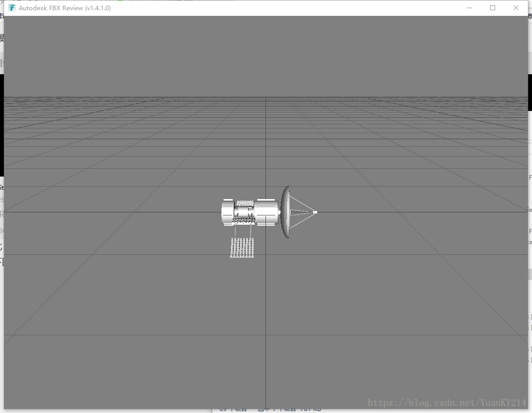
Task: Click the narrow middle section between both cylinders
Action: (245, 211)
